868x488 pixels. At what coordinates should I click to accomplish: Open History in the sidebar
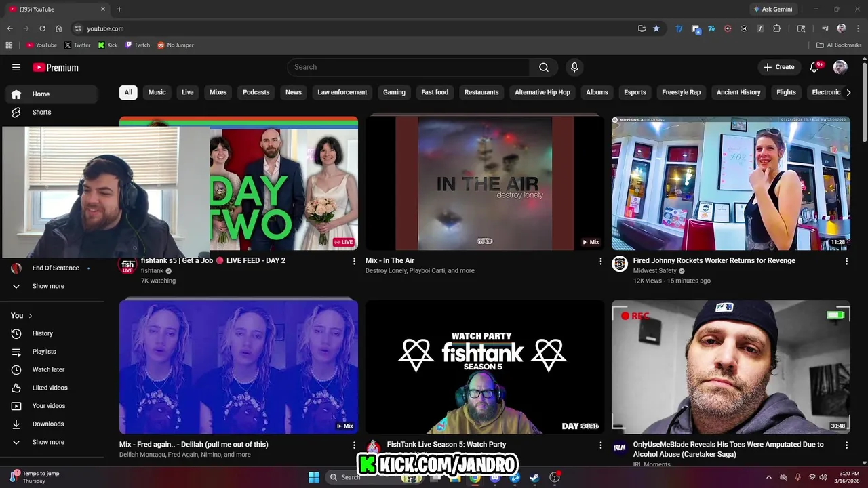(52, 333)
